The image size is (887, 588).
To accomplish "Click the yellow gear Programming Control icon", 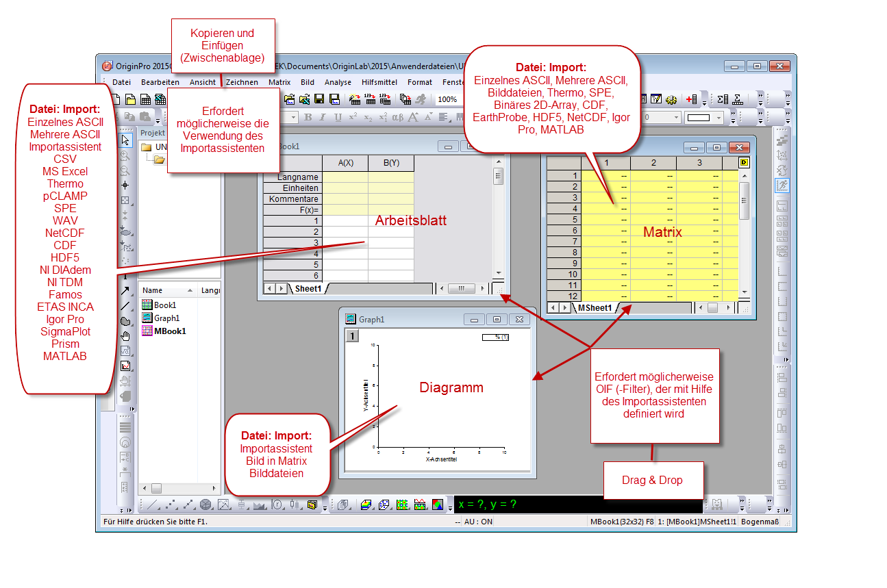I will pyautogui.click(x=671, y=99).
